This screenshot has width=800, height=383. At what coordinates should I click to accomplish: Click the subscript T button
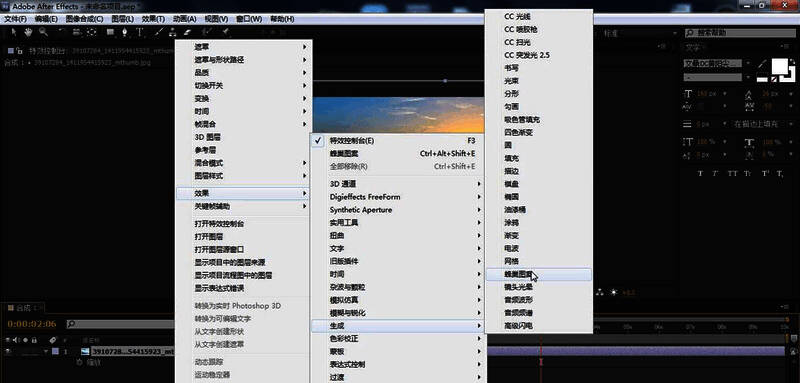pos(780,174)
